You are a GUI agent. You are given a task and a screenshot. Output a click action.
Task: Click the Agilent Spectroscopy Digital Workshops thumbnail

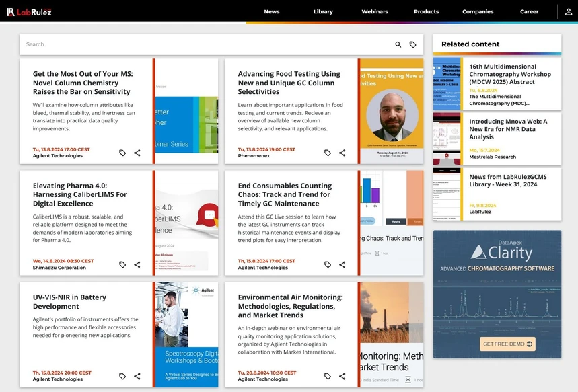(x=186, y=335)
